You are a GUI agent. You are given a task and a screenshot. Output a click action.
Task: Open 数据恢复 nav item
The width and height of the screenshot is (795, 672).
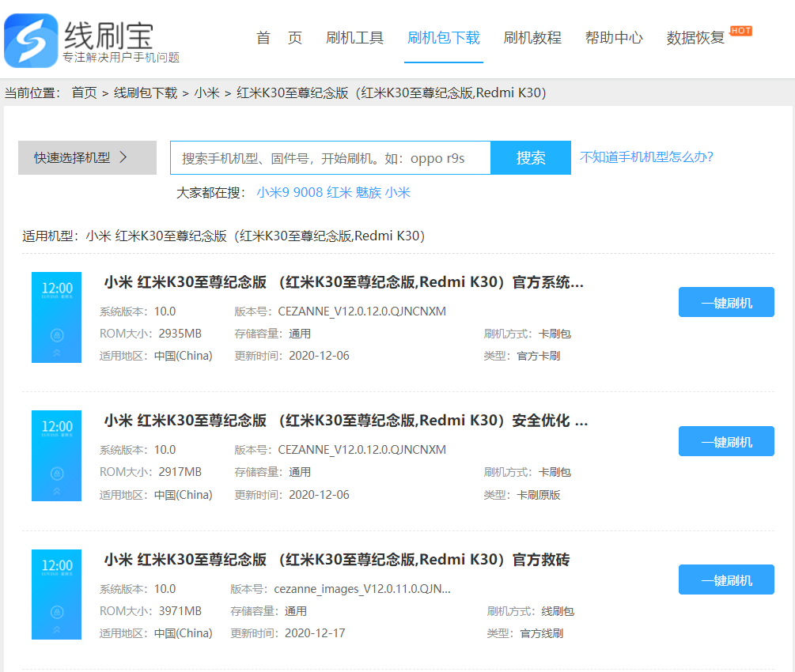[x=695, y=38]
